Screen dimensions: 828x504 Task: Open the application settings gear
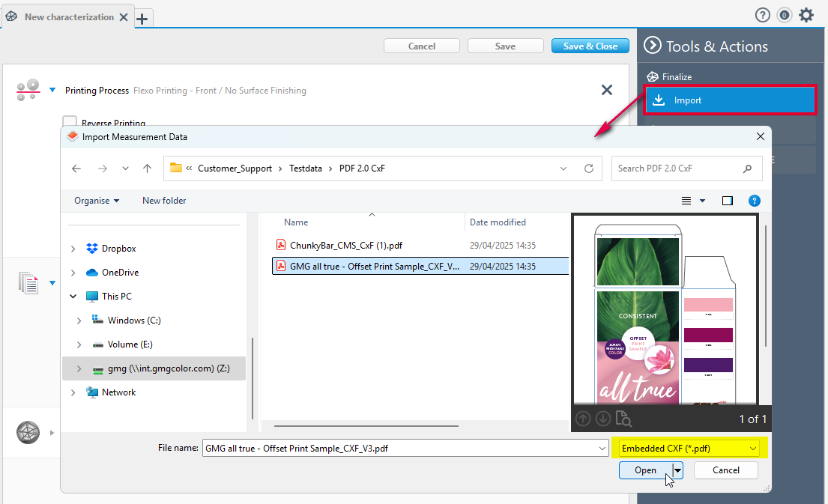point(806,14)
